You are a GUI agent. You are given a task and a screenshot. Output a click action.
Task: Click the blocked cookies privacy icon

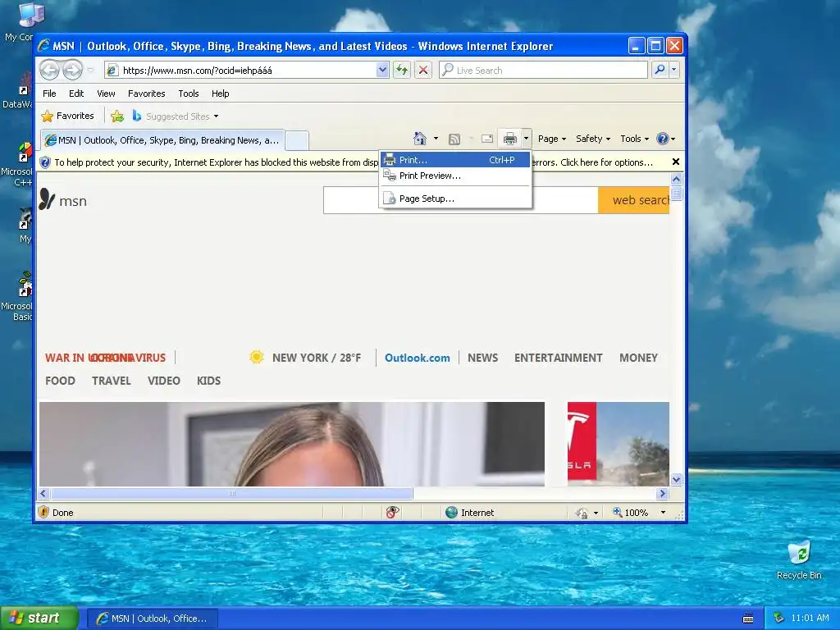(x=393, y=512)
